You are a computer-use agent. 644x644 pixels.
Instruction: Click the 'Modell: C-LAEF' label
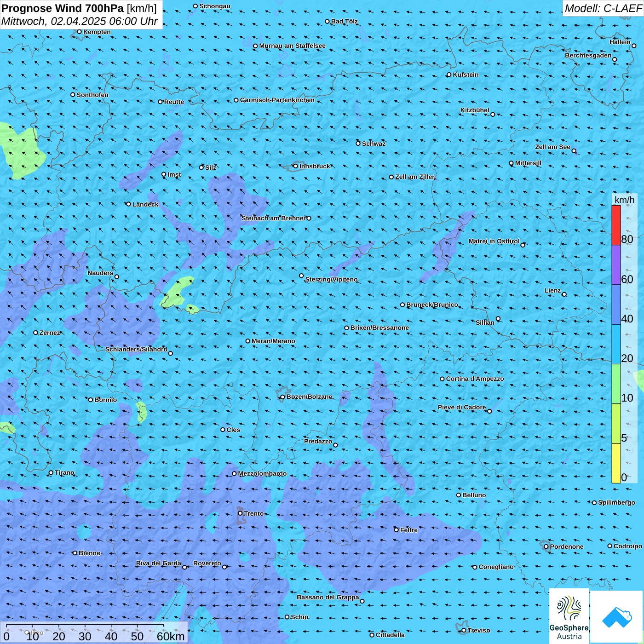(603, 8)
